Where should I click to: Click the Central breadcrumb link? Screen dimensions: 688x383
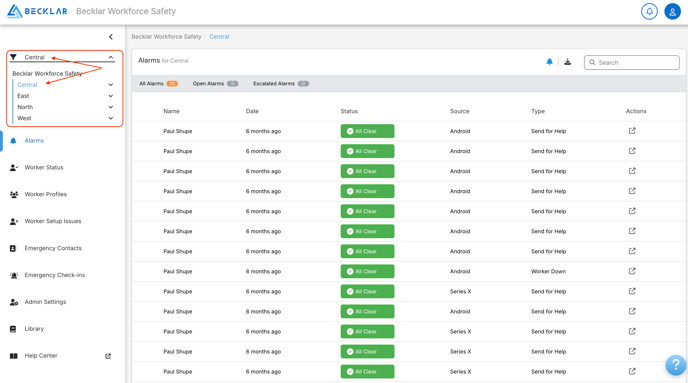pos(219,37)
